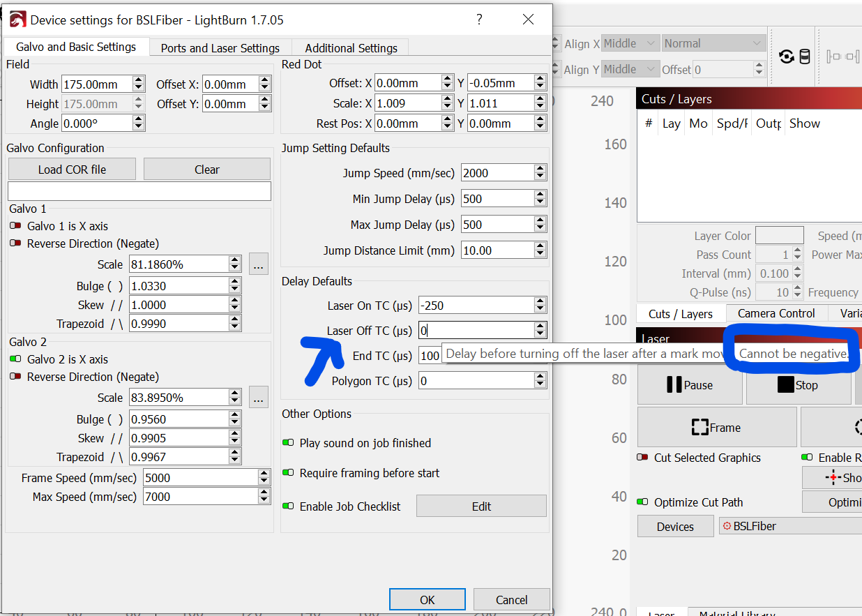Image resolution: width=862 pixels, height=616 pixels.
Task: Increase Frame Speed with its up arrow
Action: [x=264, y=474]
